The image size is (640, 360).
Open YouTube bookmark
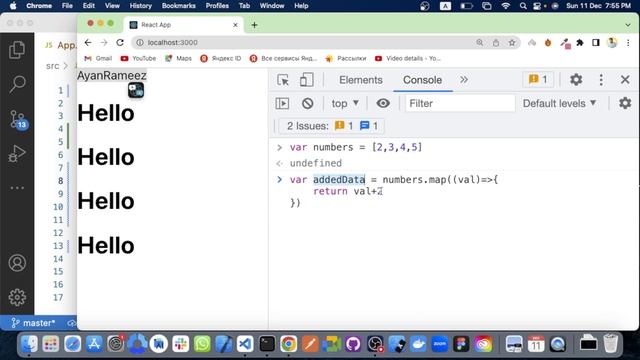[138, 58]
